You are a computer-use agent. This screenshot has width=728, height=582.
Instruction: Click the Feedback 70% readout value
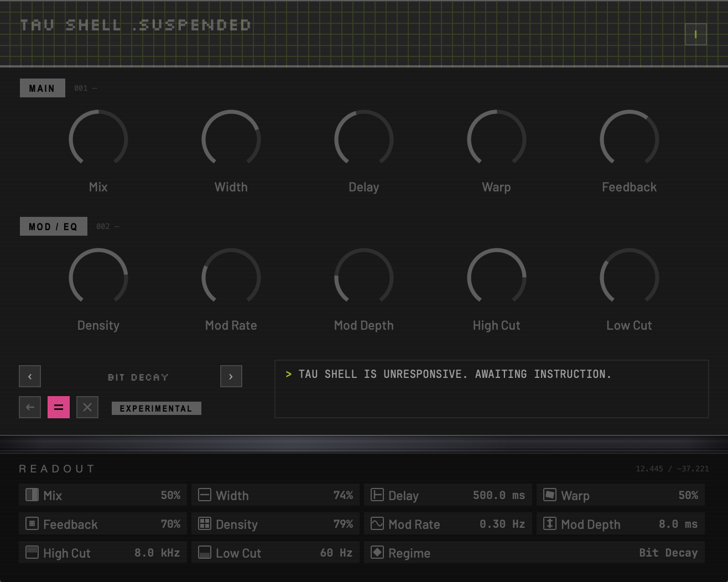click(170, 524)
